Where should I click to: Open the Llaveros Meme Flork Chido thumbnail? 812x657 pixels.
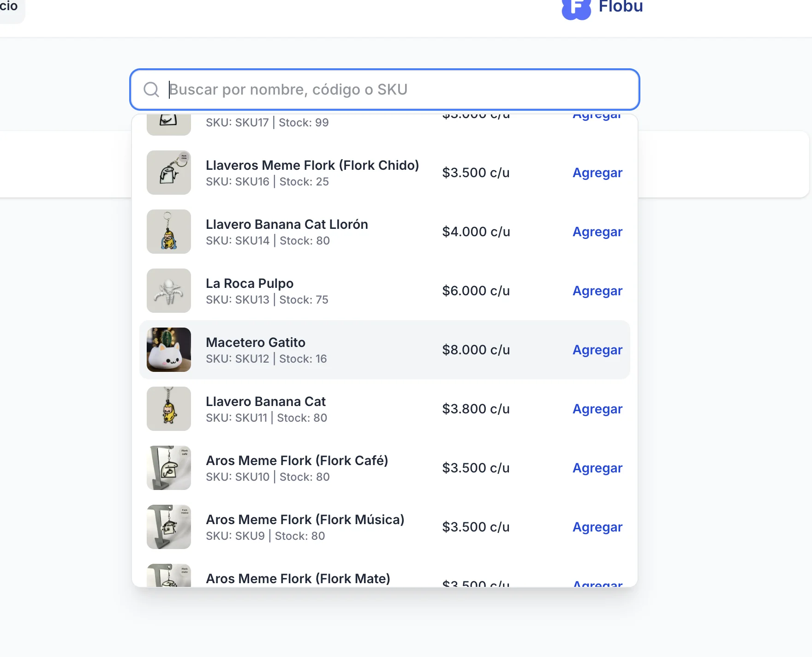tap(169, 173)
